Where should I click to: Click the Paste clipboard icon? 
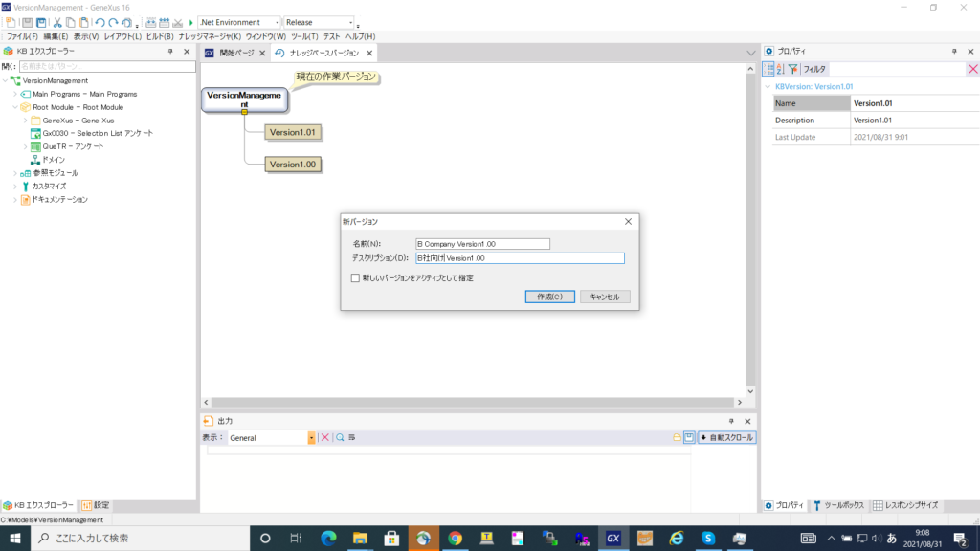click(84, 23)
